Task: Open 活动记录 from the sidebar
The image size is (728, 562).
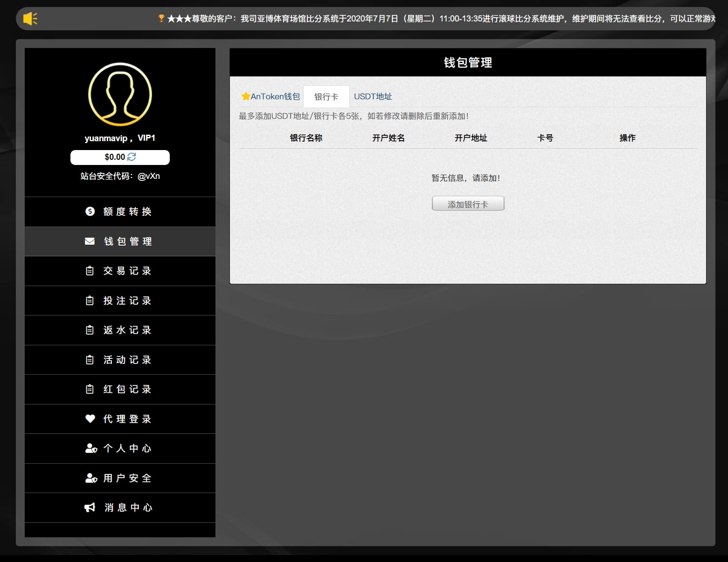Action: point(127,360)
